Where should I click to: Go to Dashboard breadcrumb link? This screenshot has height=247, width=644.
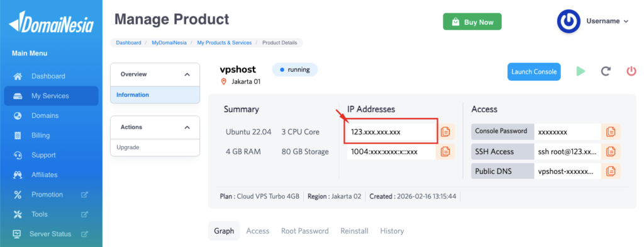click(x=128, y=42)
